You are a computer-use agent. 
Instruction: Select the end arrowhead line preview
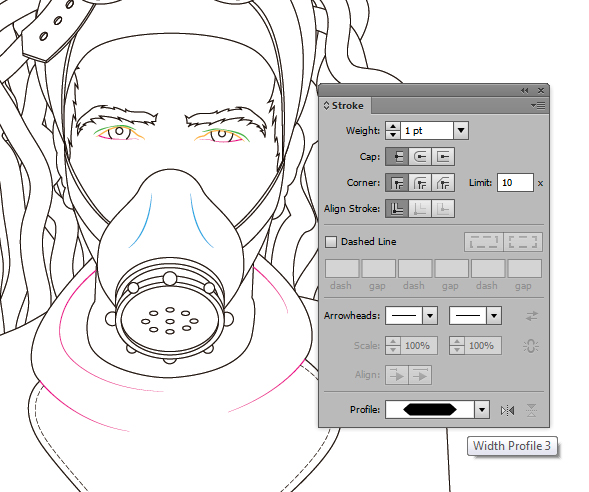coord(468,316)
